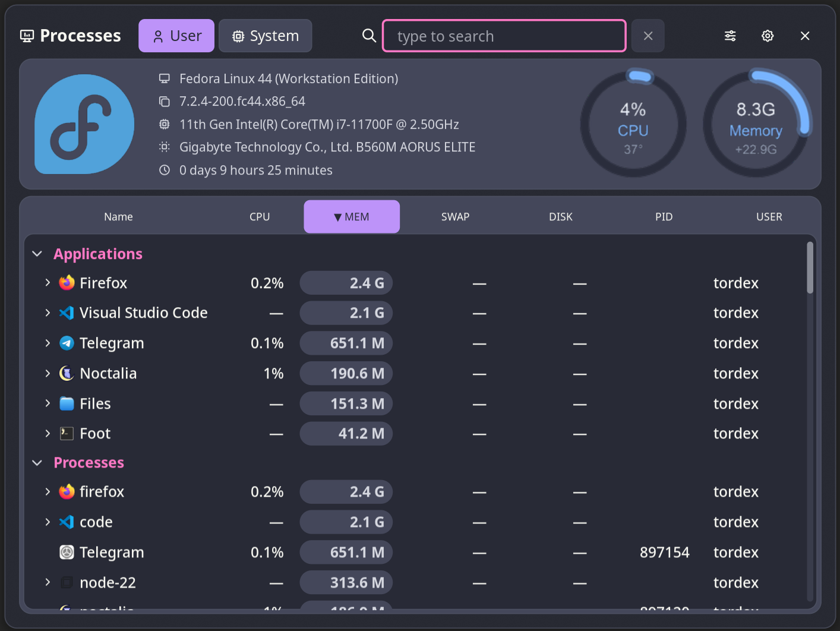Click the Applications heading text
Image resolution: width=840 pixels, height=631 pixels.
coord(98,254)
